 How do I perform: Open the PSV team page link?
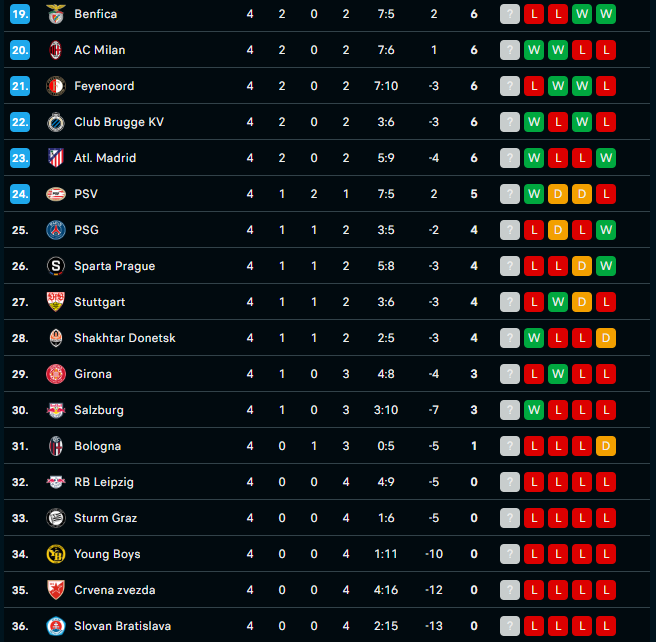point(86,194)
